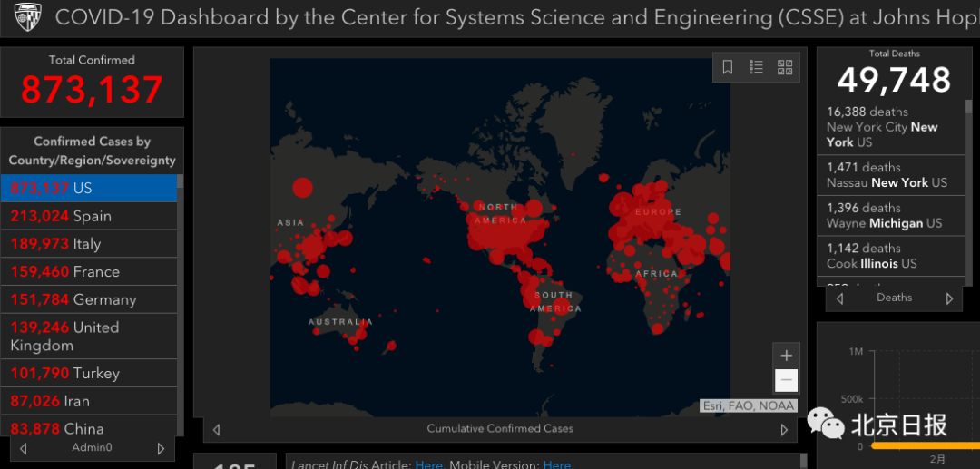This screenshot has width=980, height=469.
Task: Go to previous map view left arrow
Action: click(216, 430)
